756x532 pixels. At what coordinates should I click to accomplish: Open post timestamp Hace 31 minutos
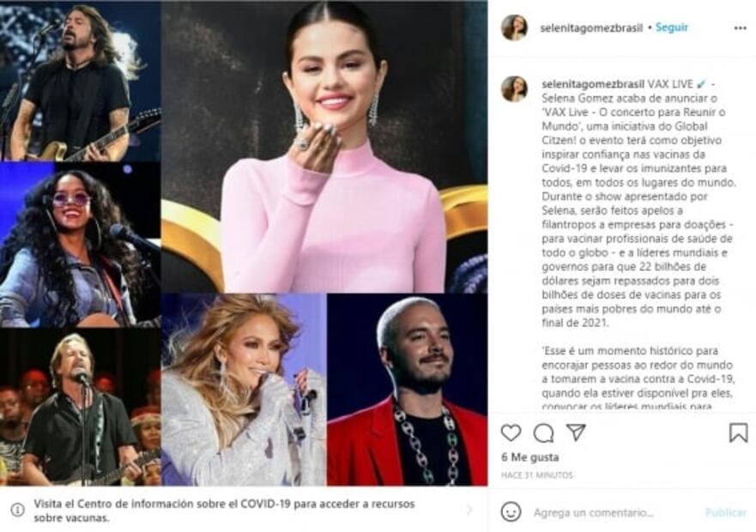coord(536,475)
